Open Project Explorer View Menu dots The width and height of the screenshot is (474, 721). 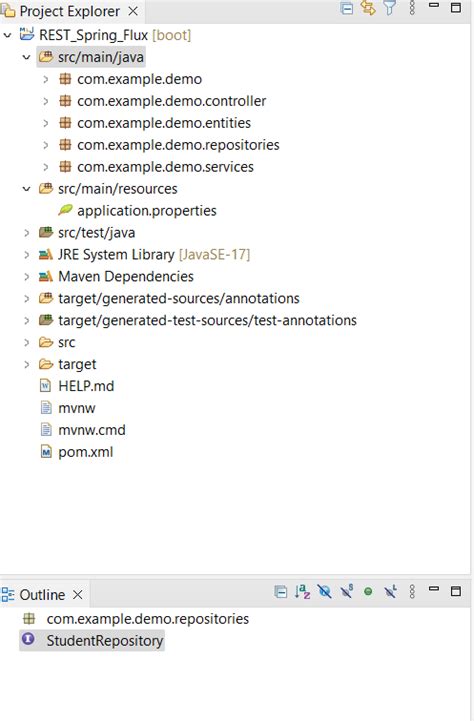[412, 8]
